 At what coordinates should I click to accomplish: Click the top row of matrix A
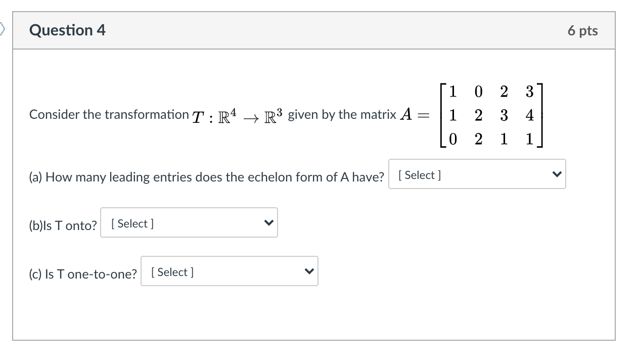point(491,92)
